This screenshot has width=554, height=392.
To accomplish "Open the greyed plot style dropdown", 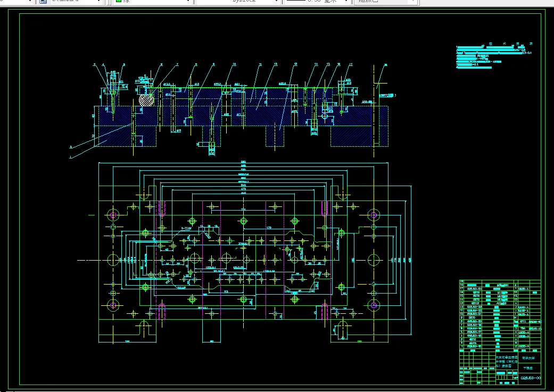I will (x=386, y=2).
